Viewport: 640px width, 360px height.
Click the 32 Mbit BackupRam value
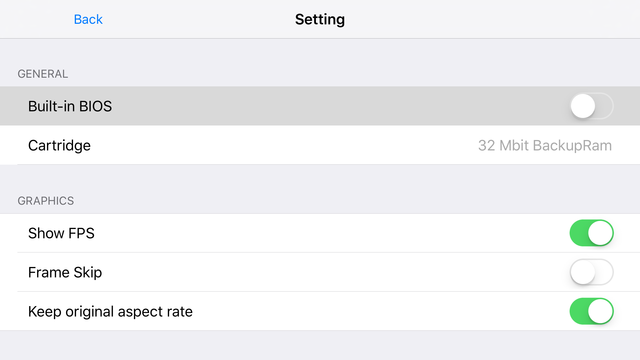[x=545, y=145]
